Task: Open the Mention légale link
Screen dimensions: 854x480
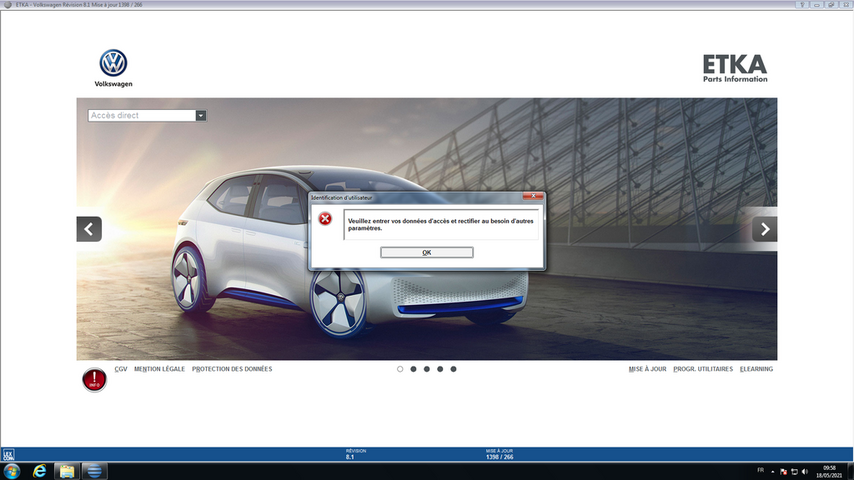Action: click(x=160, y=369)
